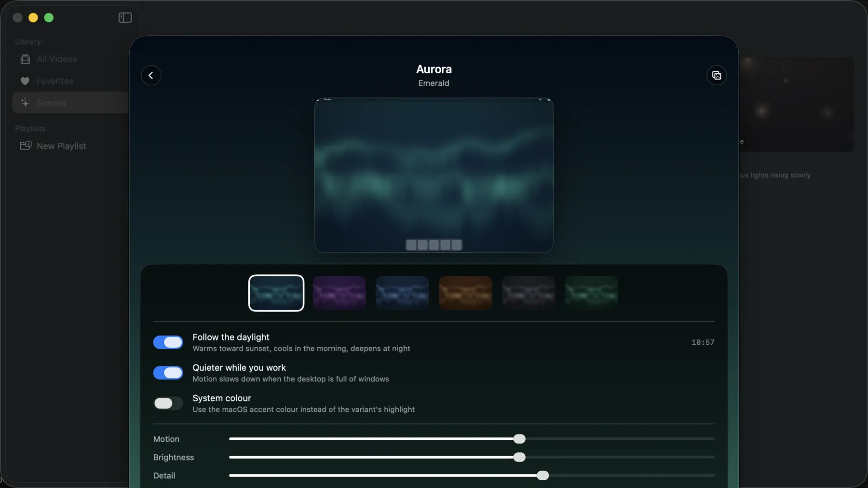This screenshot has width=868, height=488.
Task: Click the yellow minimize window button
Action: pos(33,18)
